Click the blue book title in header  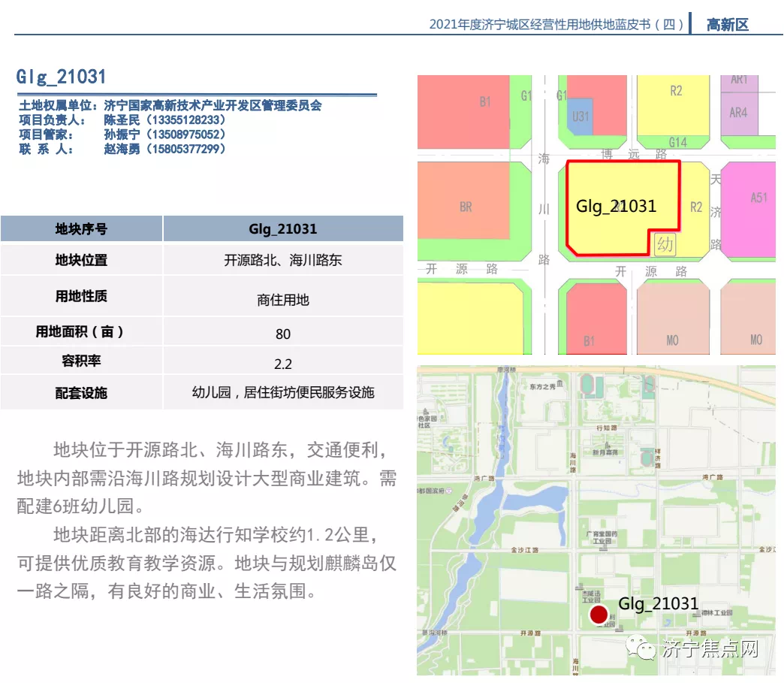(x=556, y=25)
